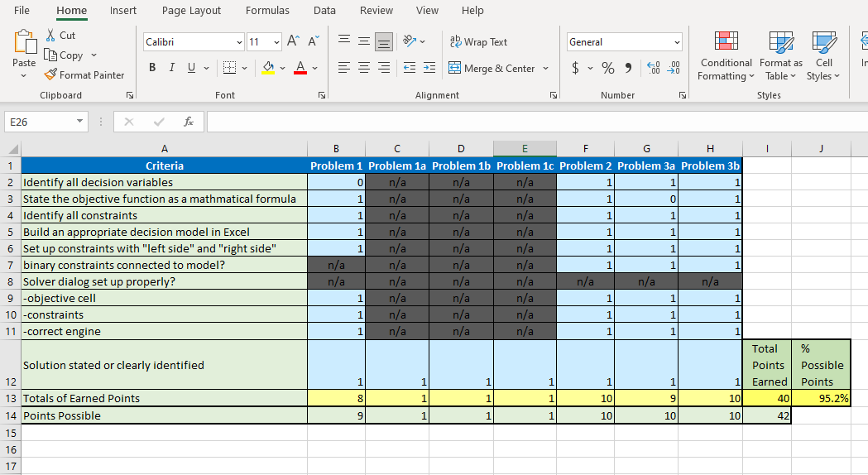The width and height of the screenshot is (868, 475).
Task: Toggle Wrap Text
Action: 478,41
